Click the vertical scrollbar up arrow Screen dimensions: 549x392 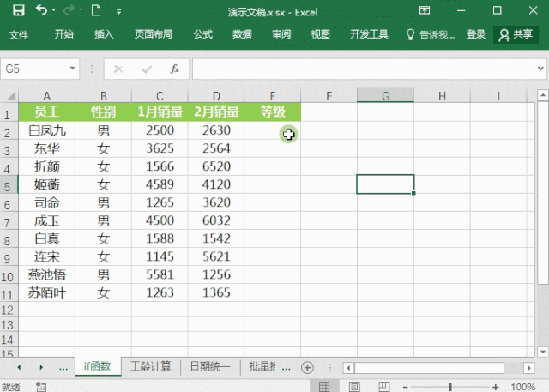pyautogui.click(x=543, y=95)
